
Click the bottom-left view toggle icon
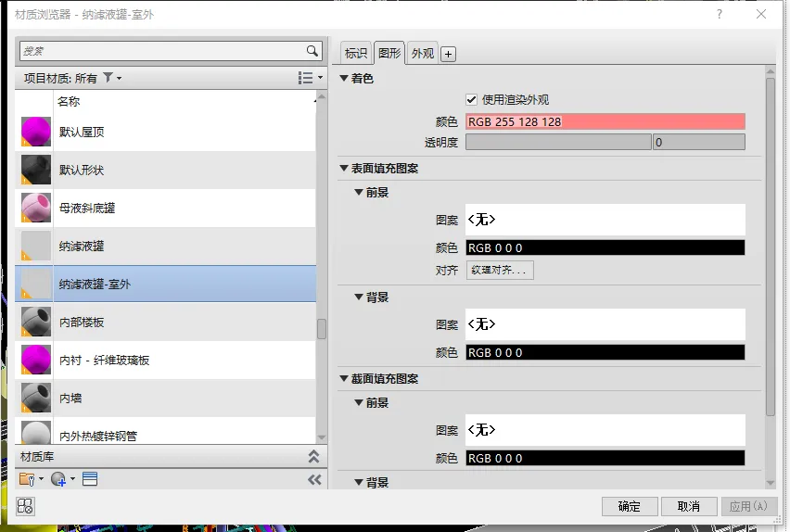coord(25,506)
